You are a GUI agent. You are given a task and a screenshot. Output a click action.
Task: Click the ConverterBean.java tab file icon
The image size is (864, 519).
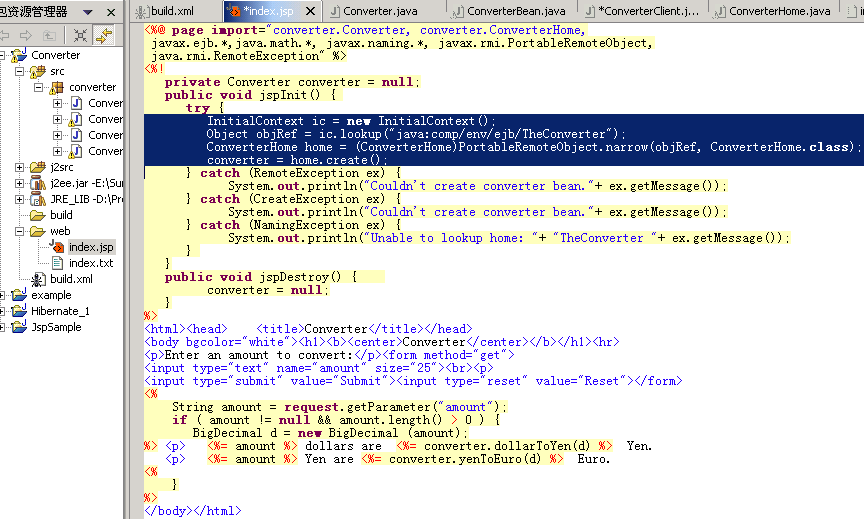(458, 12)
